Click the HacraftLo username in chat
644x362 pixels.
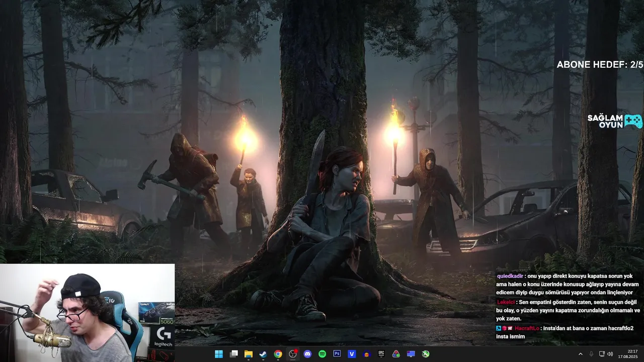coord(527,328)
